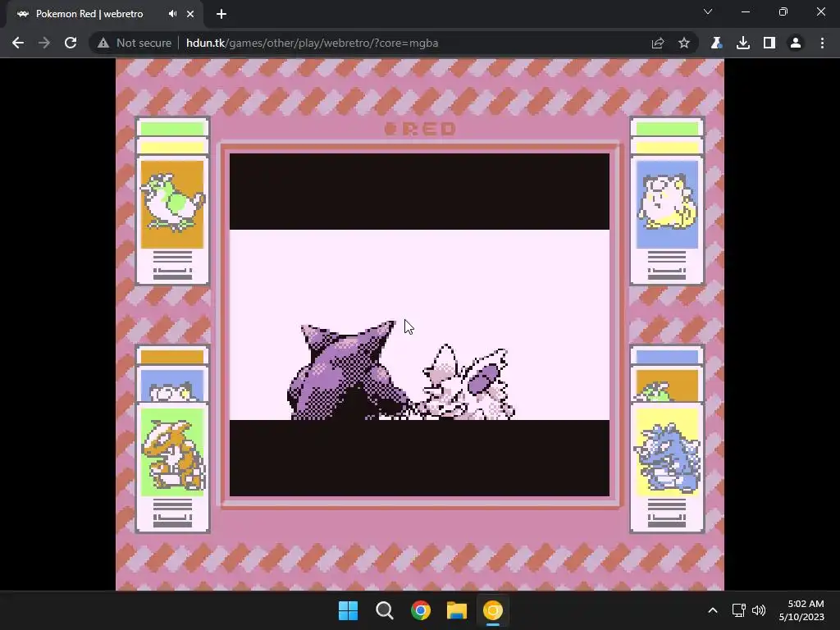
Task: Share this page via share icon
Action: (658, 43)
